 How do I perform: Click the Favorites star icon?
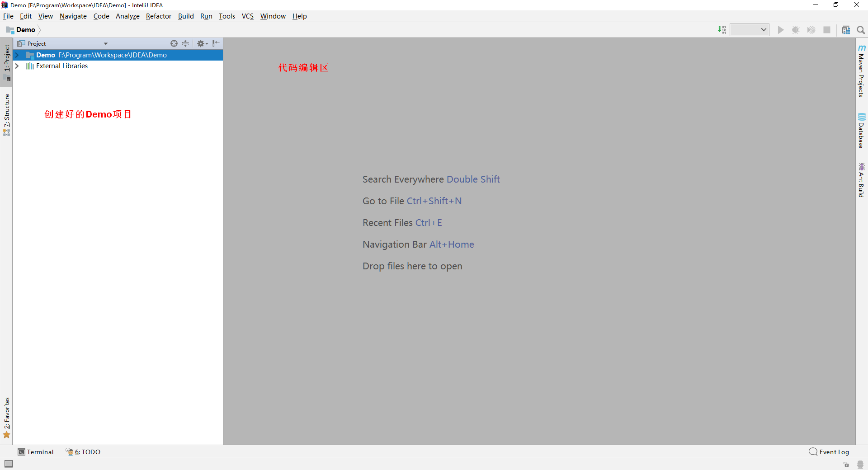[x=7, y=435]
